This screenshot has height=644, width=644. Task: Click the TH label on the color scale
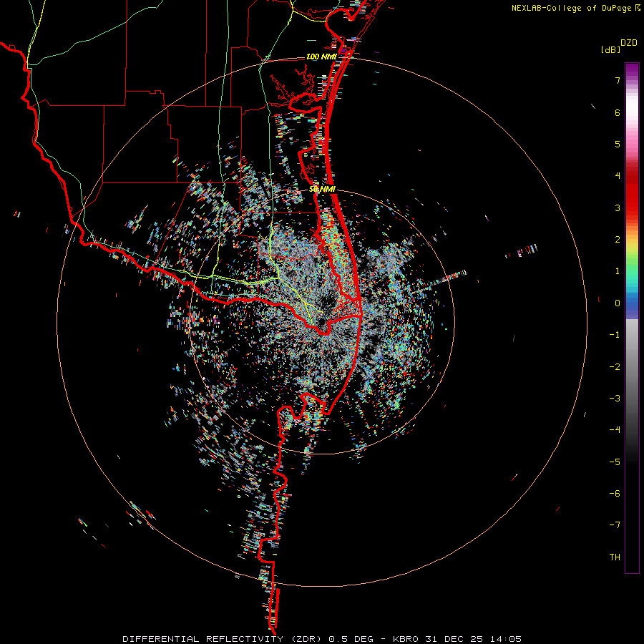pos(615,557)
